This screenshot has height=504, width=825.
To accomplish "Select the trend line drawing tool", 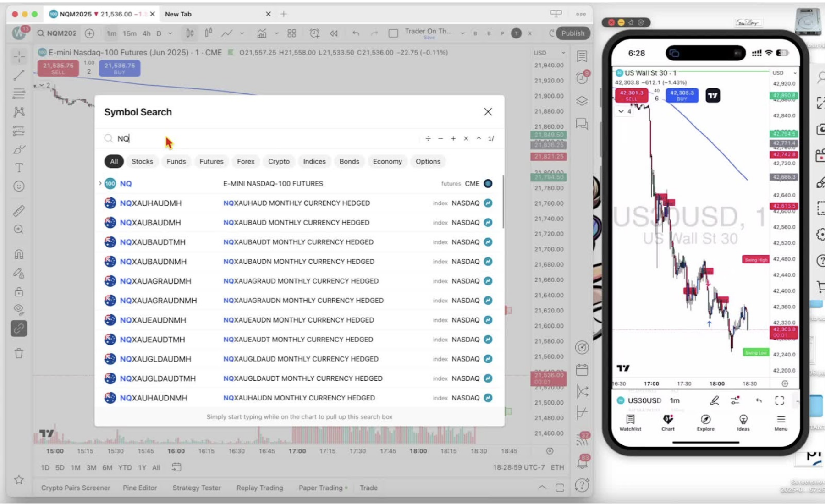I will 19,75.
